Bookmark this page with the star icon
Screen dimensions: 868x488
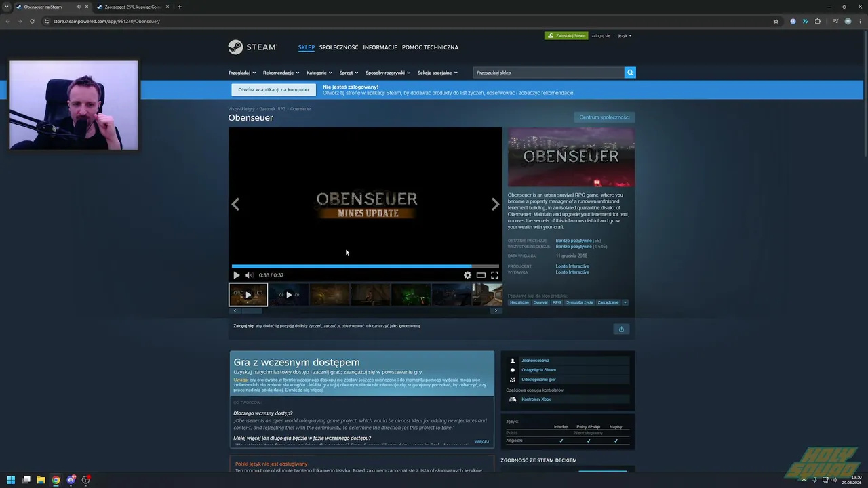click(x=776, y=21)
